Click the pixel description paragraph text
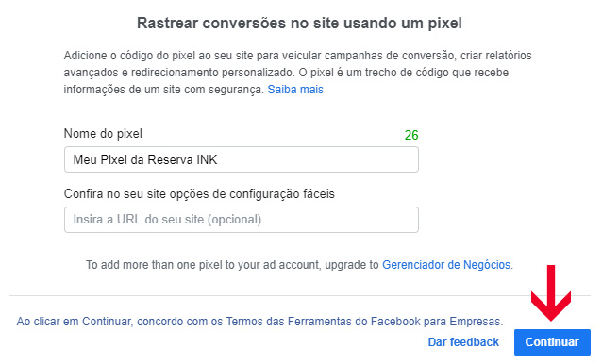This screenshot has width=602, height=364. (x=297, y=73)
